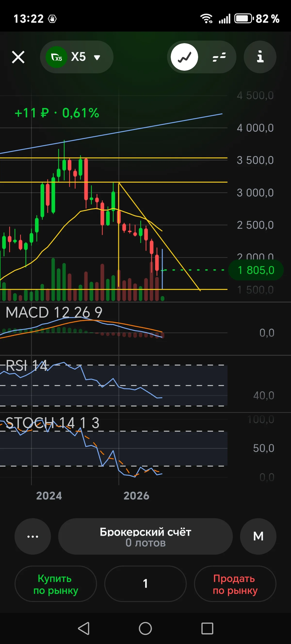
Task: Tap the 2026 time axis label
Action: pyautogui.click(x=136, y=496)
